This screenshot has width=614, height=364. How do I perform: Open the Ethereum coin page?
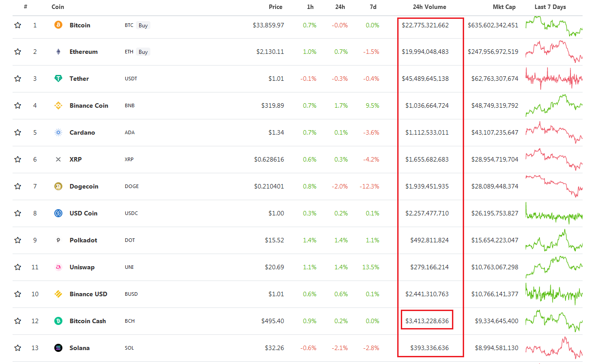pos(83,52)
